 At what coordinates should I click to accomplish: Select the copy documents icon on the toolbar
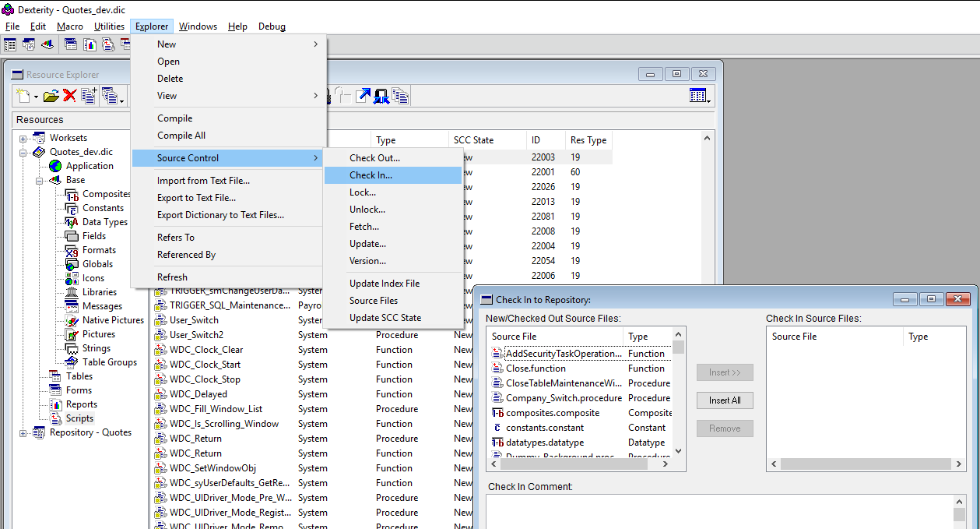click(400, 95)
